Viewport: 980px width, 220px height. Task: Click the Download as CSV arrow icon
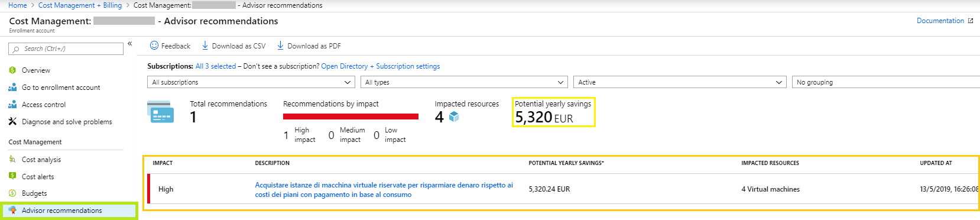pos(205,46)
